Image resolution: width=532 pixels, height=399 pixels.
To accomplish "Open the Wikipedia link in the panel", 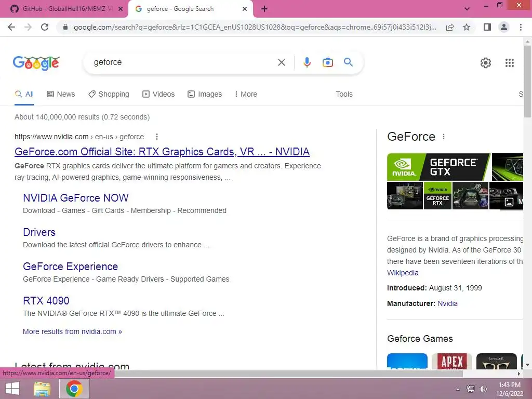I will [403, 273].
